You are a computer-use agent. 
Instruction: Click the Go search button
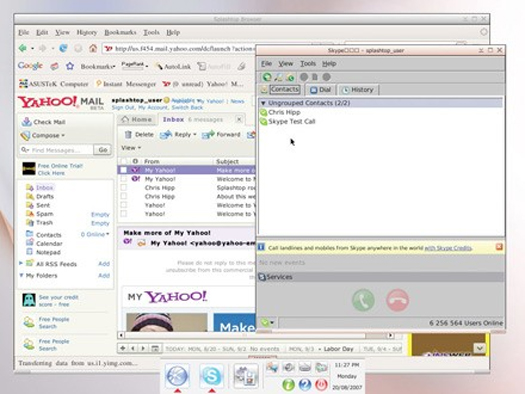(x=103, y=150)
